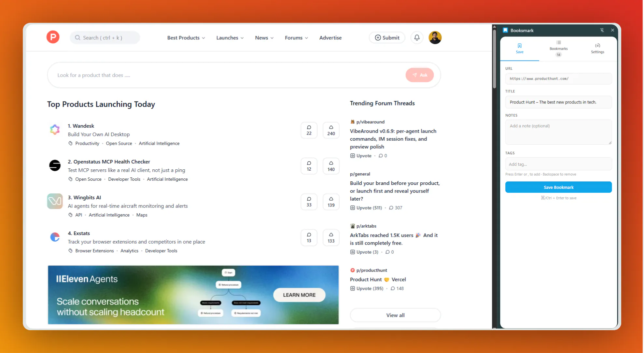Open the 'Build your brand' thread
The image size is (644, 353).
tap(395, 191)
